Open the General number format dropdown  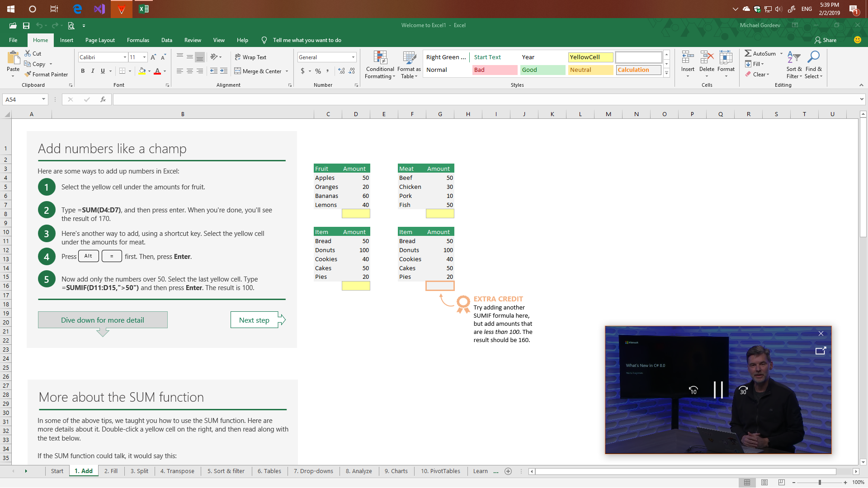click(353, 57)
